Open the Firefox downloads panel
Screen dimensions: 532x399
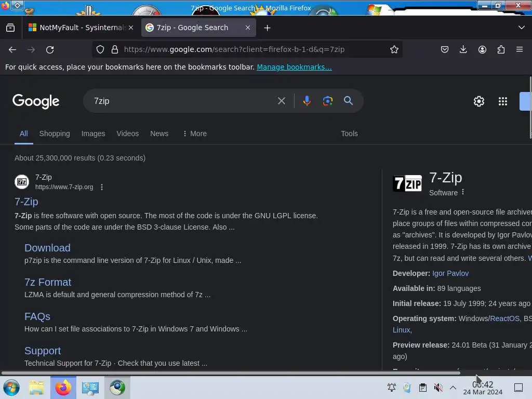463,49
